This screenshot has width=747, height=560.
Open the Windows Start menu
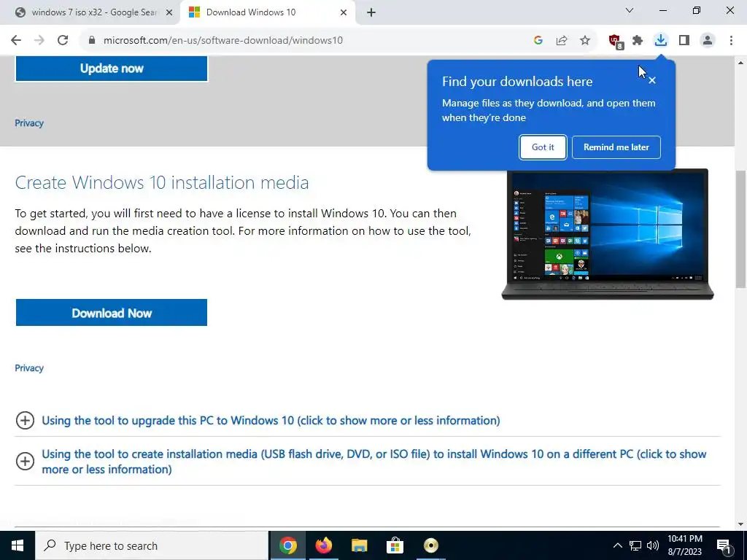pyautogui.click(x=18, y=545)
